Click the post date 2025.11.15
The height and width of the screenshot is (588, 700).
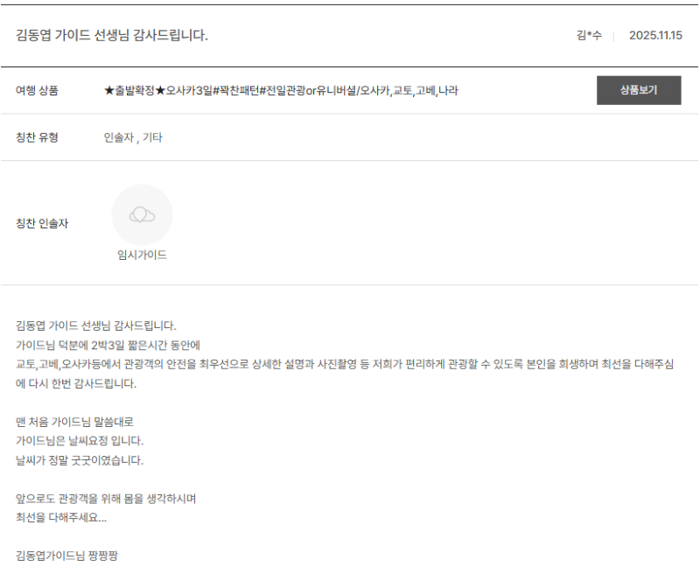pyautogui.click(x=654, y=36)
